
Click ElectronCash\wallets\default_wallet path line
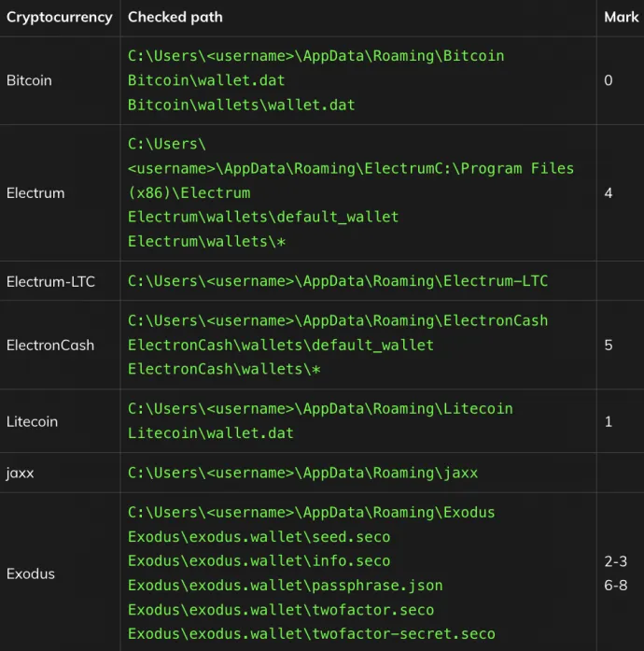pyautogui.click(x=281, y=345)
